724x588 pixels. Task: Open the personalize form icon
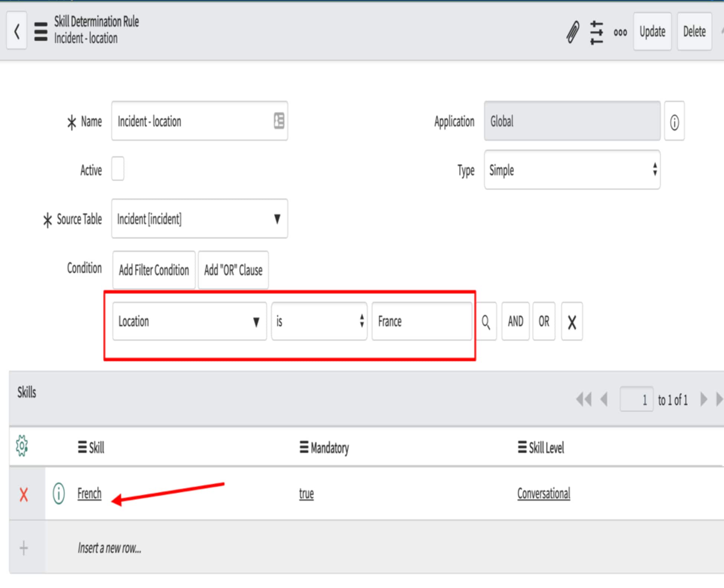click(596, 32)
